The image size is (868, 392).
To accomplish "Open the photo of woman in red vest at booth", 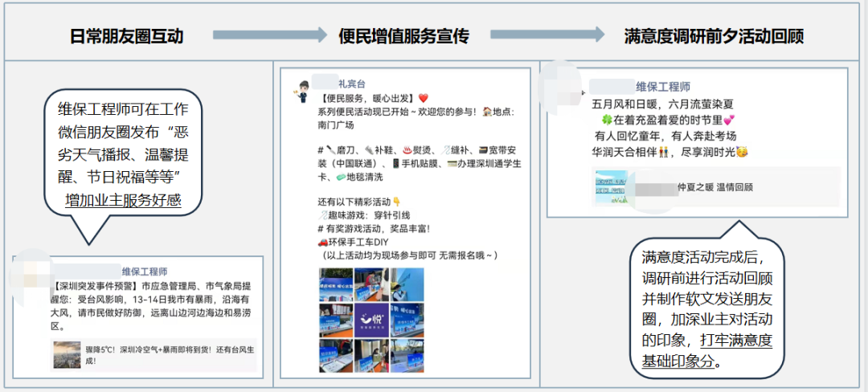I will click(371, 284).
